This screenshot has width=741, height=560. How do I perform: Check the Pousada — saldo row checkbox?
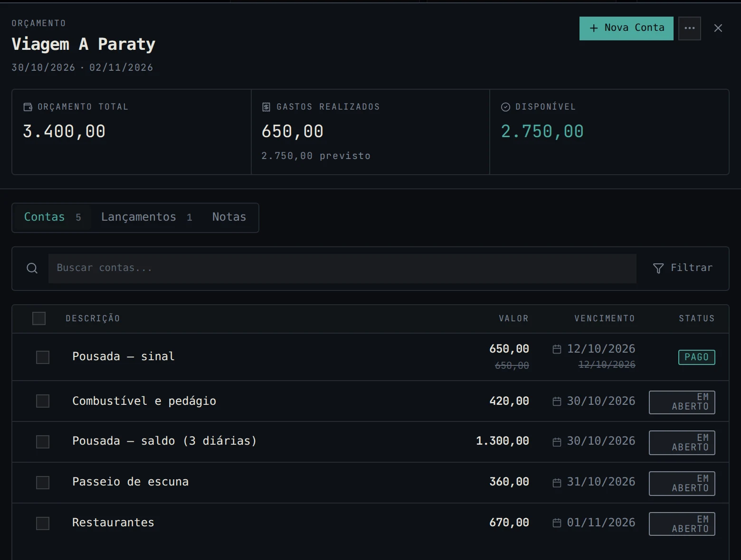pyautogui.click(x=43, y=442)
